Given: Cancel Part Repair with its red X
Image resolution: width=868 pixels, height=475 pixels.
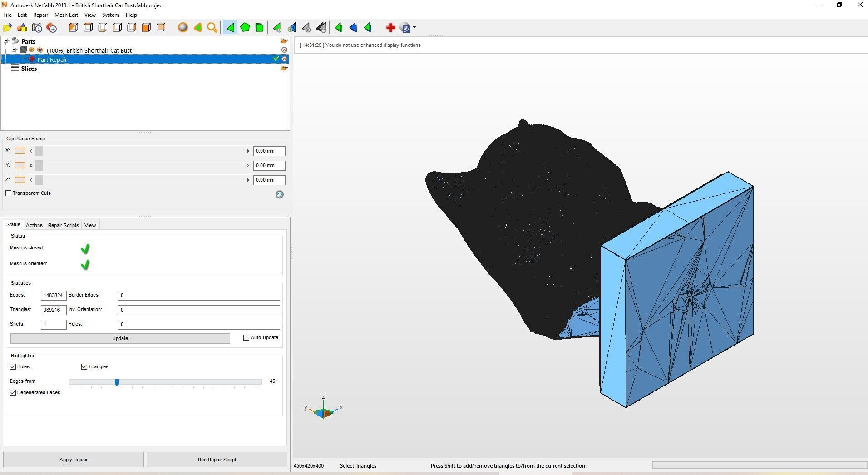Looking at the screenshot, I should (285, 59).
